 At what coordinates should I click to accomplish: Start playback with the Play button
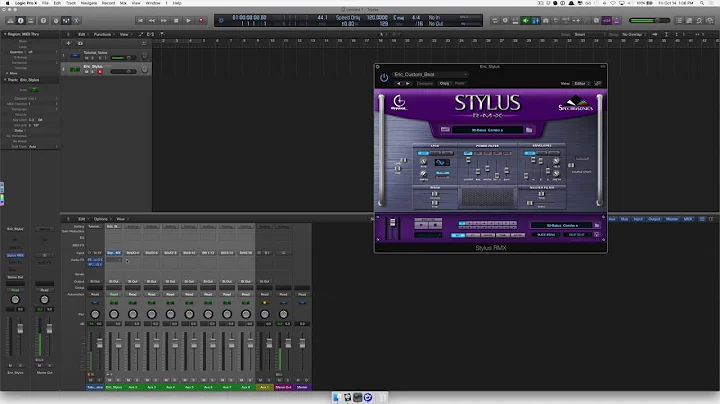pos(188,21)
